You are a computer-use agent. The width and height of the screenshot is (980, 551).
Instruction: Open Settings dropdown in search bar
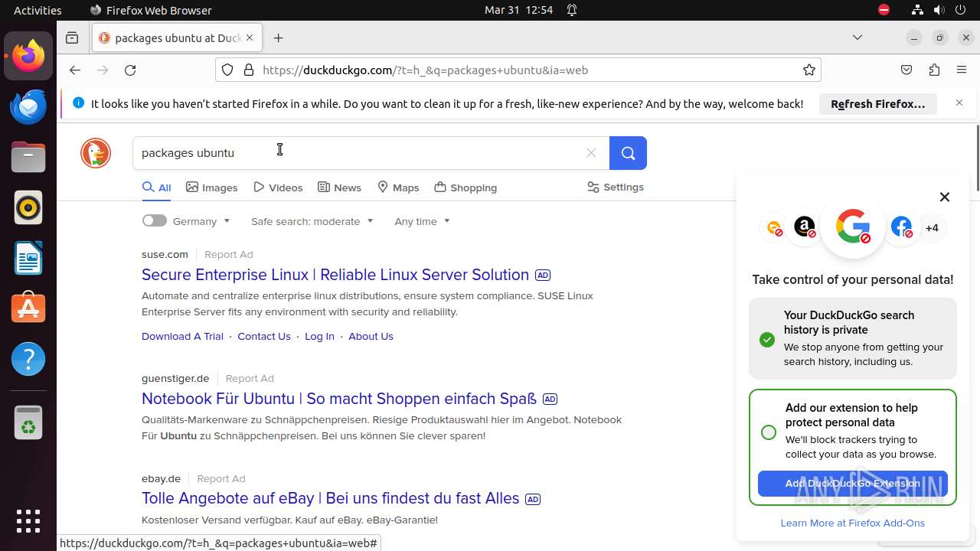point(615,187)
